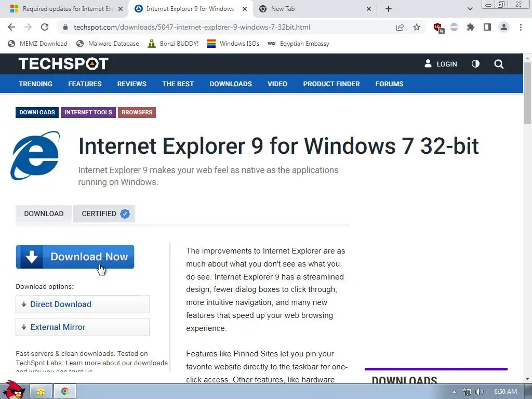Click the 6:50 AM clock
The image size is (532, 399).
(x=506, y=392)
